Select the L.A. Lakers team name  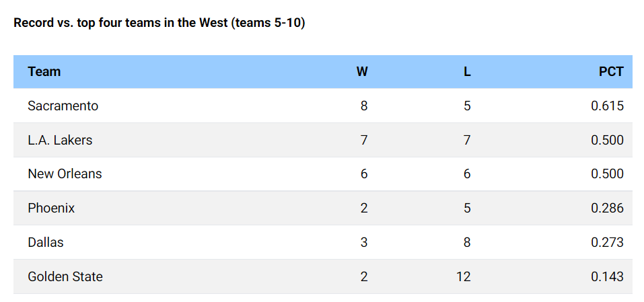click(x=60, y=140)
